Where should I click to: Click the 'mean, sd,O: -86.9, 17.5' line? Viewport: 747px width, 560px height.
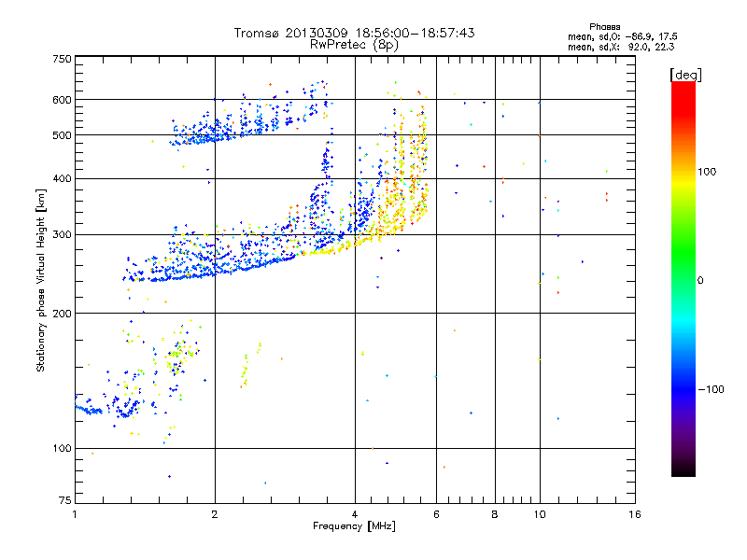click(623, 36)
